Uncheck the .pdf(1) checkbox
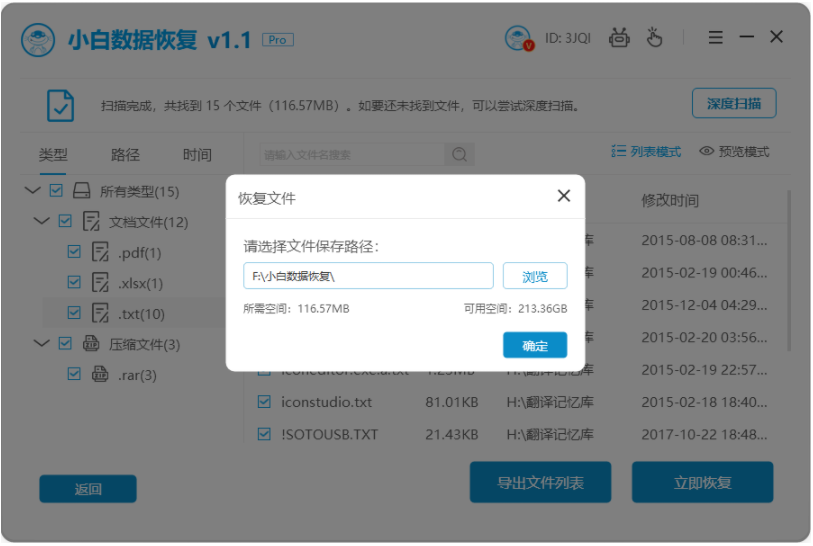The width and height of the screenshot is (813, 546). coord(74,252)
